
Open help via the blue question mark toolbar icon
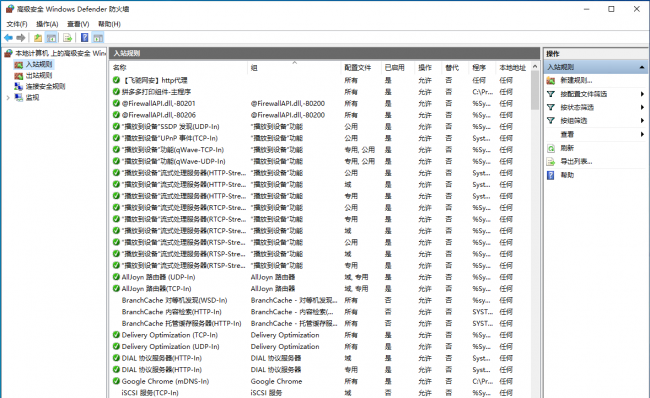[85, 38]
